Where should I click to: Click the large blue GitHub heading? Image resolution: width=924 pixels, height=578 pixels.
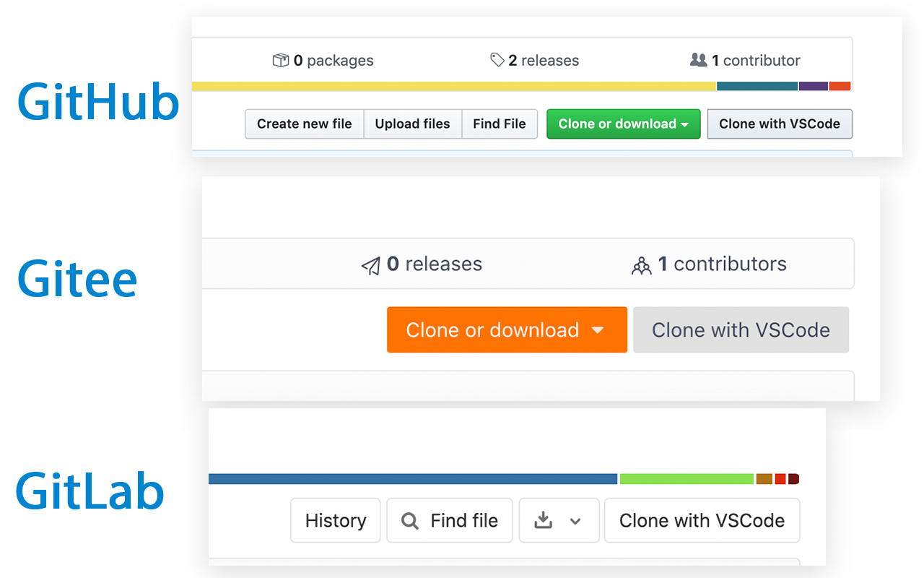point(98,102)
